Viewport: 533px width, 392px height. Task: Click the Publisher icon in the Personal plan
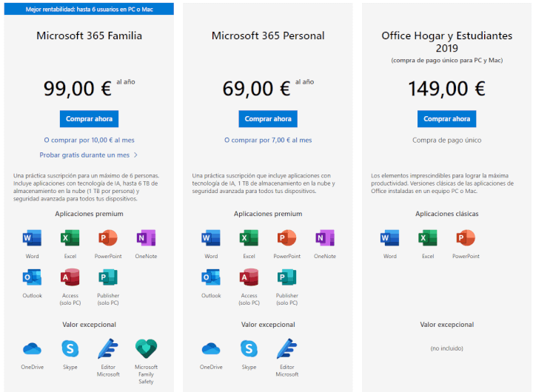287,277
